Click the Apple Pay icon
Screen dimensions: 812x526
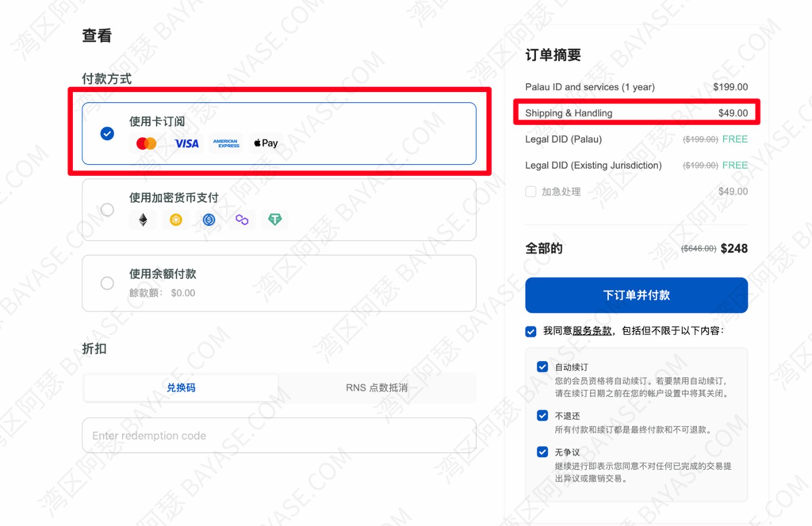coord(266,143)
